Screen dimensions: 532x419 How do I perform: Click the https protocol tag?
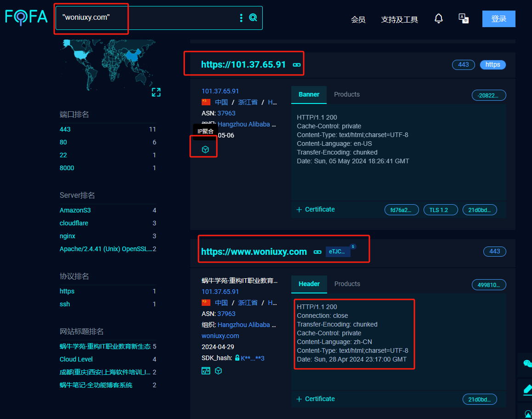[492, 64]
